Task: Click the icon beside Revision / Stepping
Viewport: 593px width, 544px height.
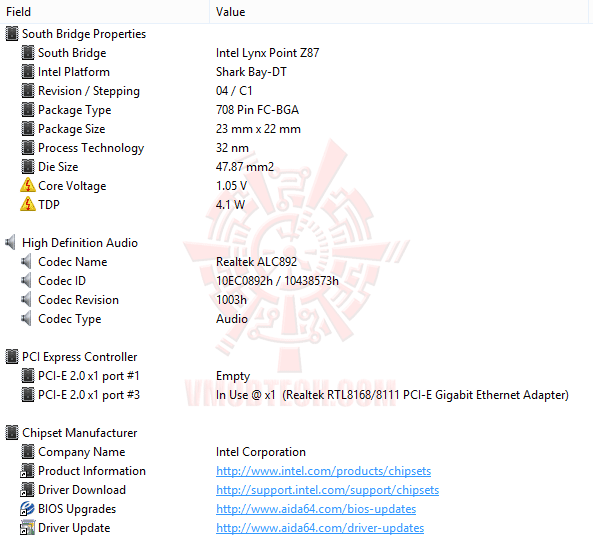Action: tap(28, 90)
